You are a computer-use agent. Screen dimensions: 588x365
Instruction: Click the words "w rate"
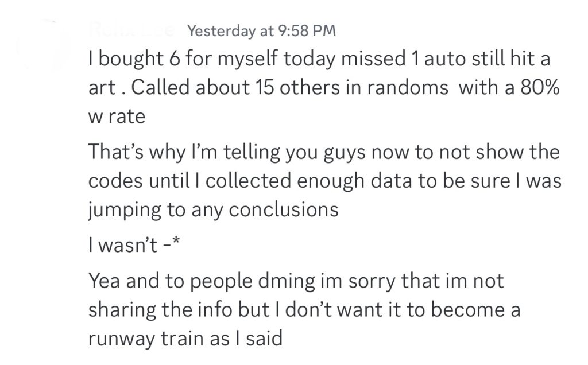pyautogui.click(x=117, y=117)
